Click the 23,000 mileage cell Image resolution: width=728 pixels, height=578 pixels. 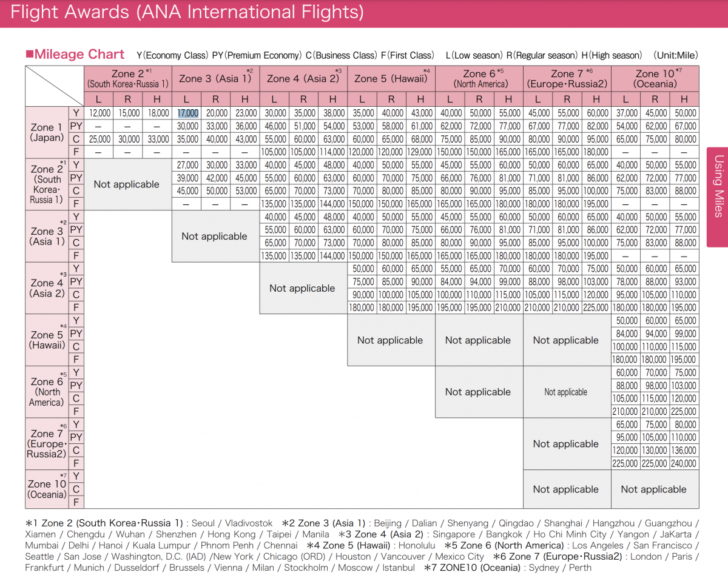point(245,113)
